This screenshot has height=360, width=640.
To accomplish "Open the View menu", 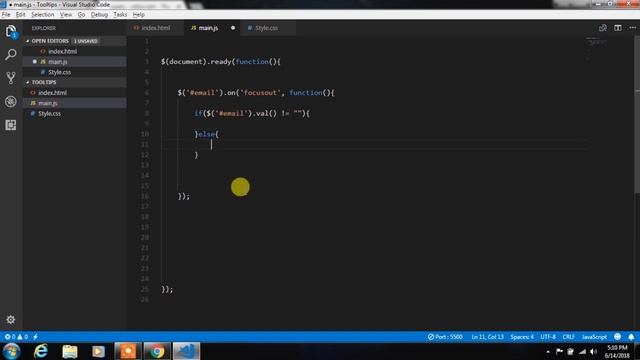I will pos(66,14).
